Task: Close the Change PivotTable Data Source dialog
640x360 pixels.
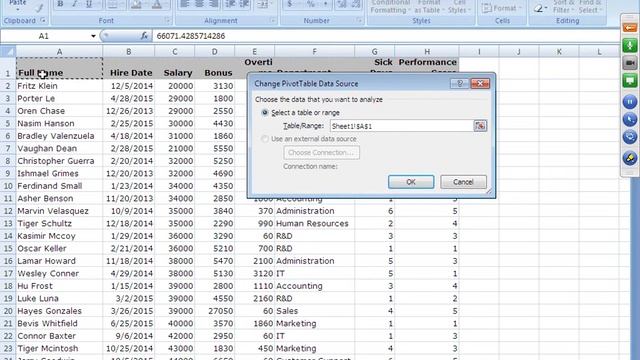Action: (480, 83)
